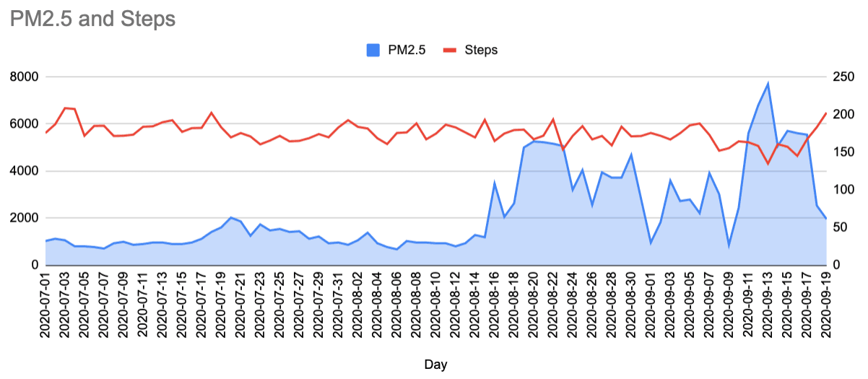The width and height of the screenshot is (868, 379).
Task: Click the blue PM2.5 legend swatch
Action: (x=373, y=50)
